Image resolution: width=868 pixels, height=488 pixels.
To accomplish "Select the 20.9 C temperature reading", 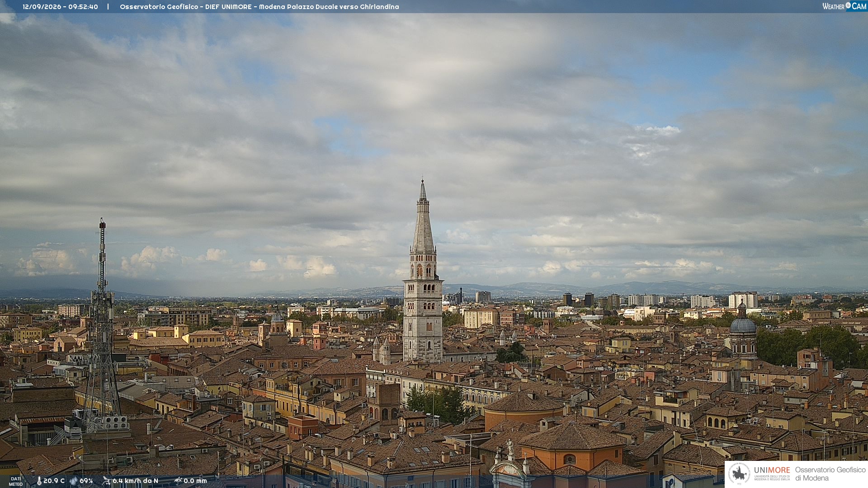I will point(54,481).
